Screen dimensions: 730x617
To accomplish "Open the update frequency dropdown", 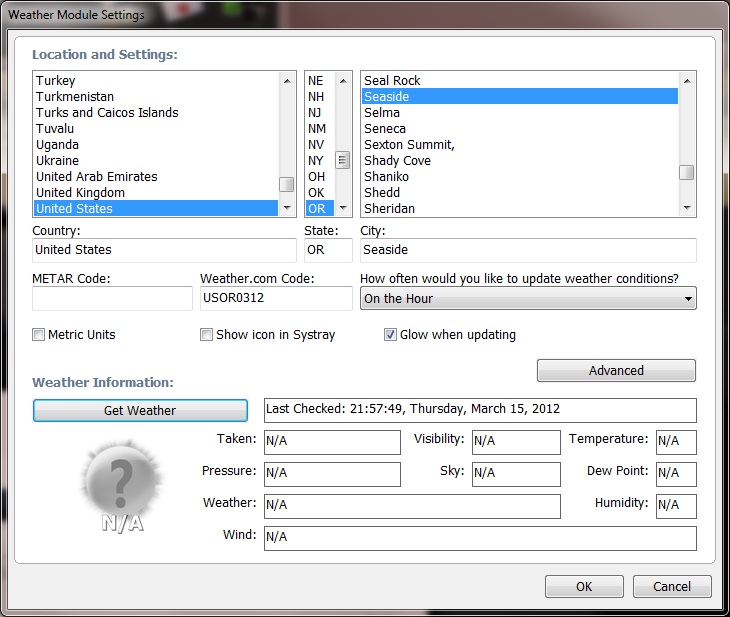I will pyautogui.click(x=528, y=298).
